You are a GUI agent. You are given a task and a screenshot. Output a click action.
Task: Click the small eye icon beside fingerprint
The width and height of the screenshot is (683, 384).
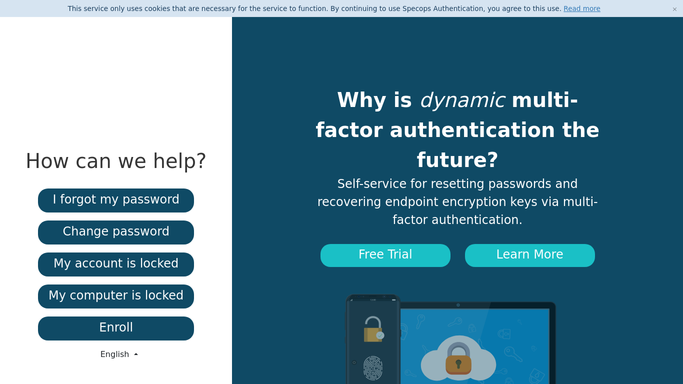tap(354, 362)
